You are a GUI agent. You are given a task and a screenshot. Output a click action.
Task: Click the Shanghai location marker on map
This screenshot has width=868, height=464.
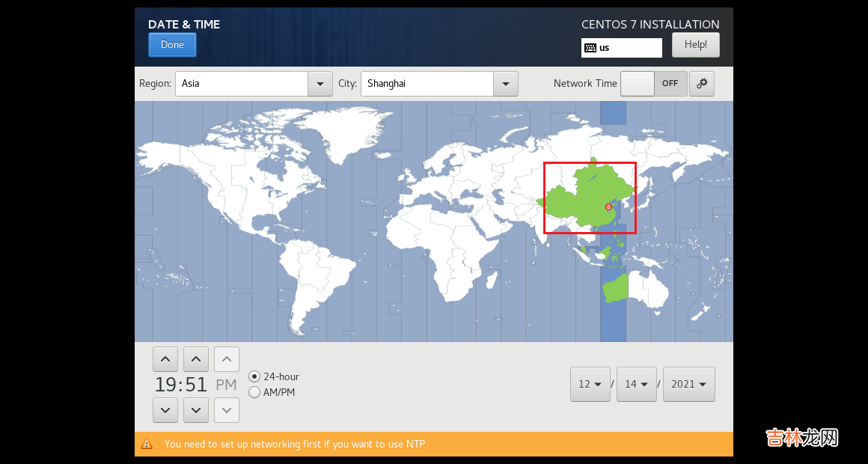click(608, 207)
